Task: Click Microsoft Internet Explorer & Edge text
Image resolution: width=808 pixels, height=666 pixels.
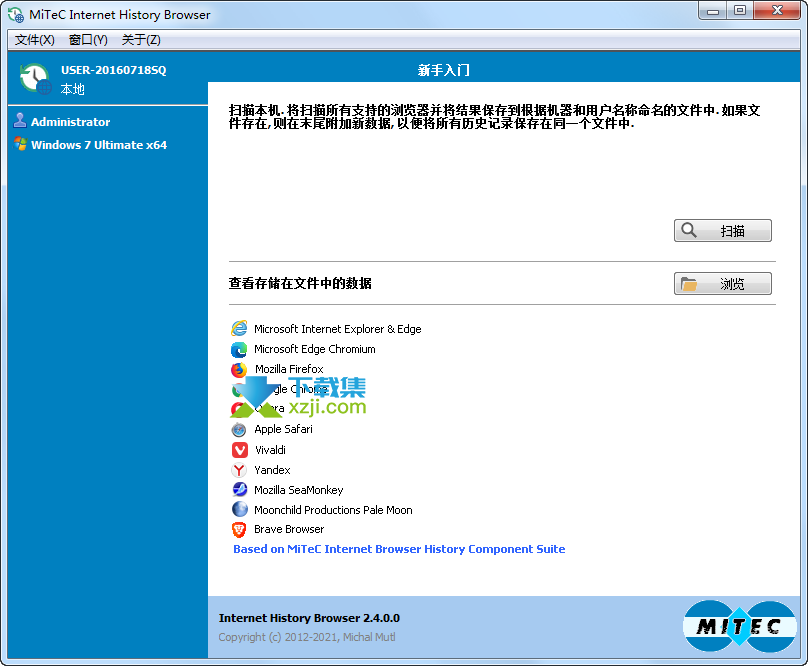Action: [x=338, y=329]
